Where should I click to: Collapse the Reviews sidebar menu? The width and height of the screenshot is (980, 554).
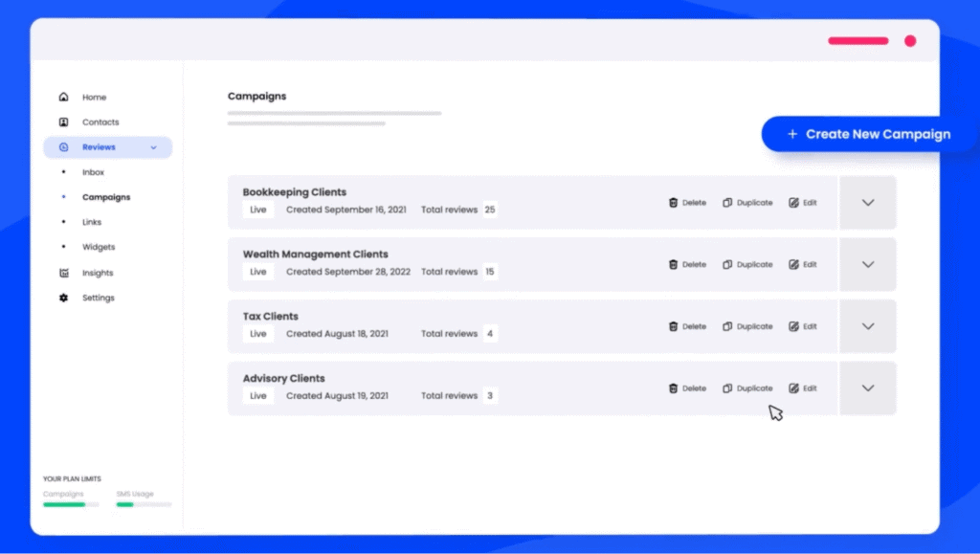point(153,147)
